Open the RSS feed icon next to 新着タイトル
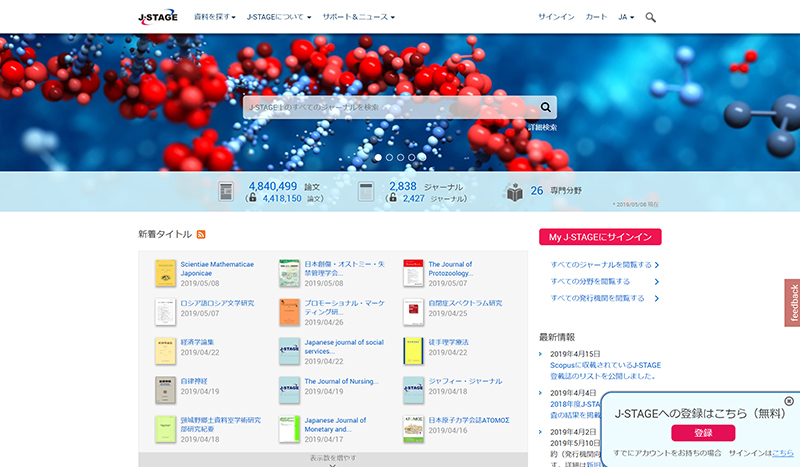Image resolution: width=800 pixels, height=467 pixels. [201, 234]
